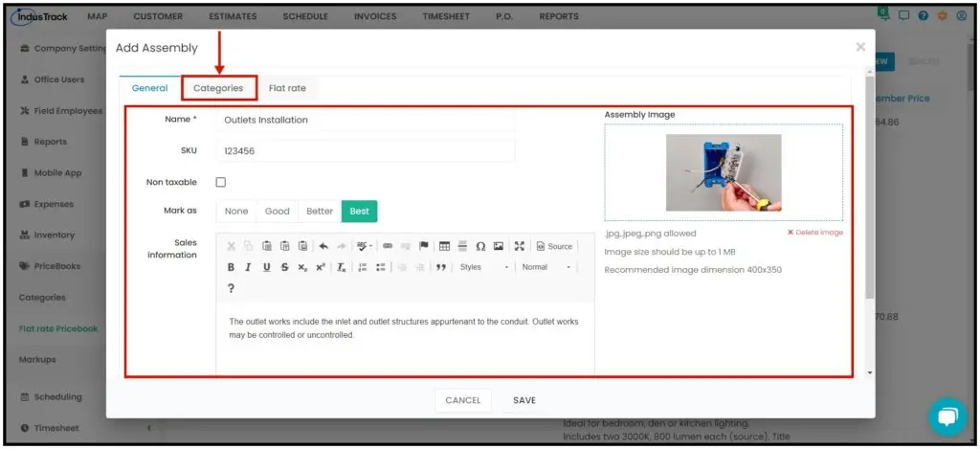980x449 pixels.
Task: Open the user profile icon
Action: [961, 16]
